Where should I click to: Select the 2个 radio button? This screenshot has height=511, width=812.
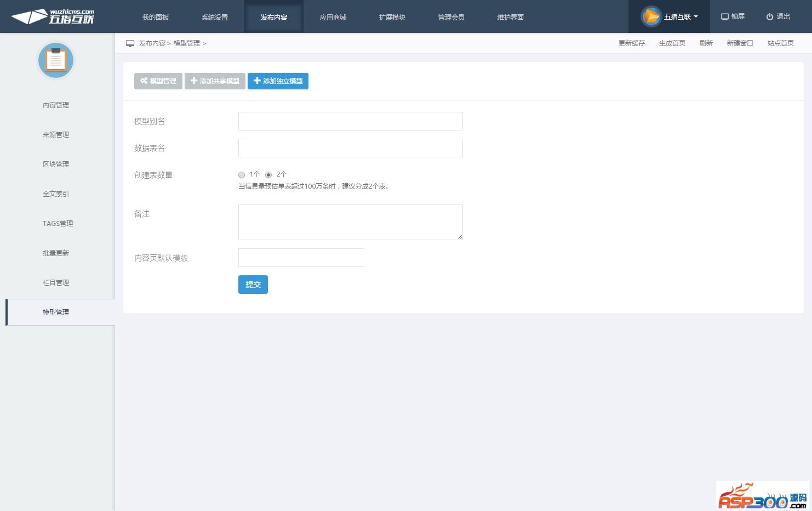click(268, 175)
